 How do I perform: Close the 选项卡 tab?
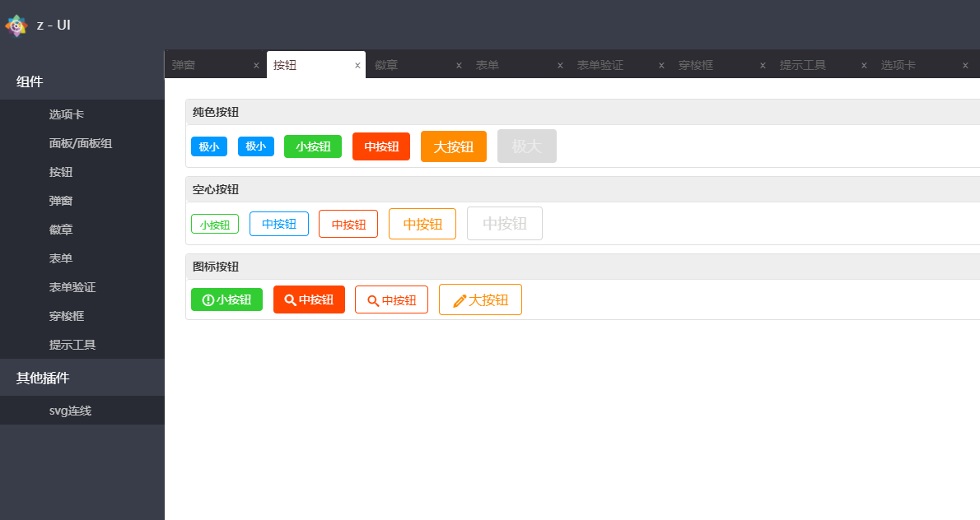pyautogui.click(x=965, y=66)
